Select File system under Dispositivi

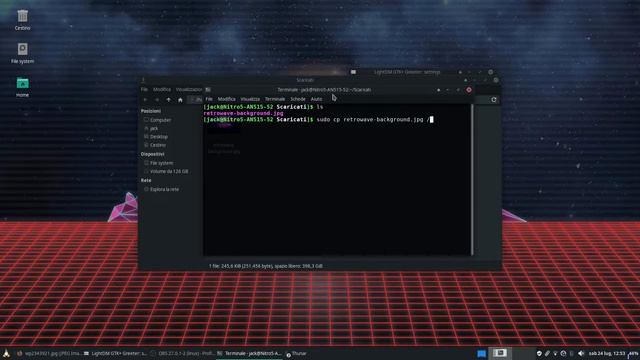158,163
